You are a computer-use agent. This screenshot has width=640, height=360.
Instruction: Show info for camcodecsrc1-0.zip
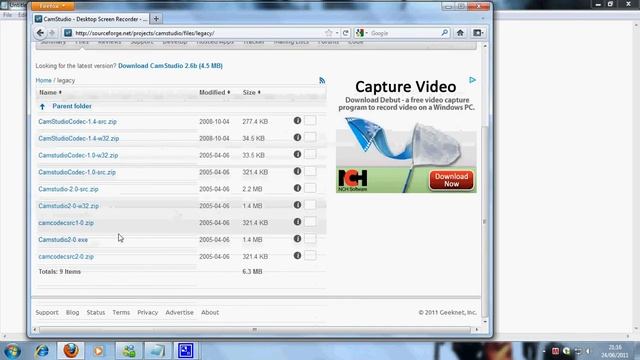click(297, 222)
